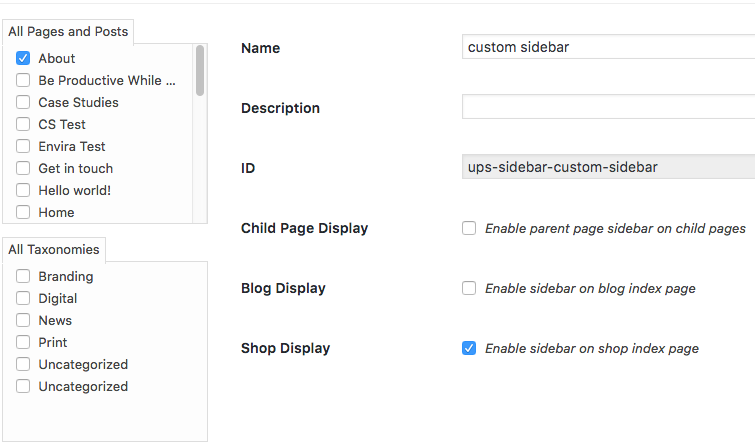The image size is (755, 442).
Task: Uncheck the About page checkbox
Action: tap(23, 59)
